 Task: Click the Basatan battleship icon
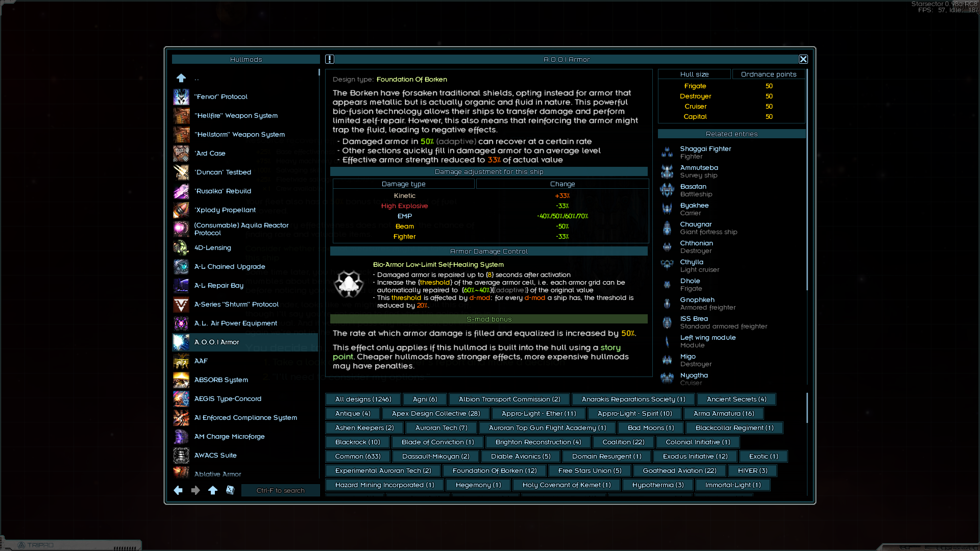(x=667, y=190)
